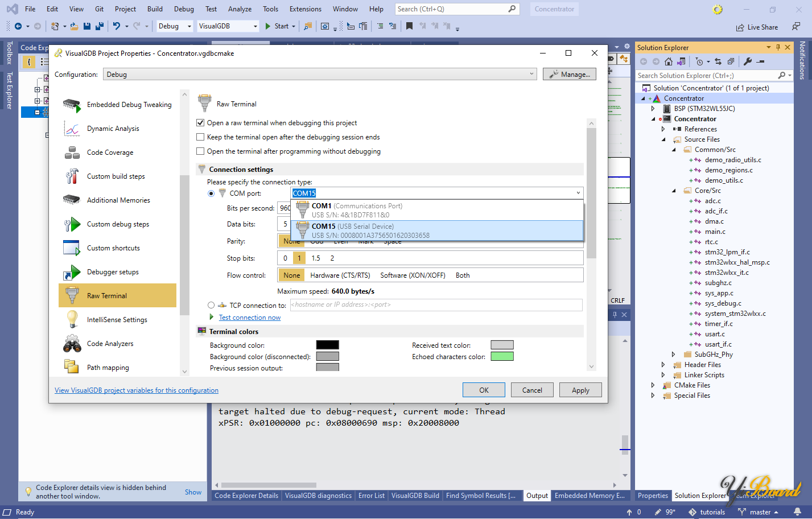Collapse the Core/Src folder
The width and height of the screenshot is (812, 519).
[674, 191]
